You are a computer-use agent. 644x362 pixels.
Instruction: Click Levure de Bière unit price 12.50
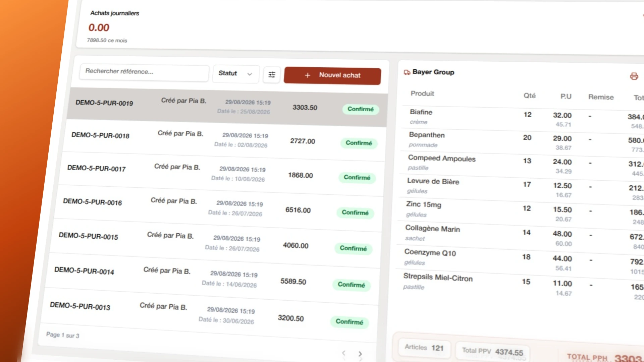point(562,186)
